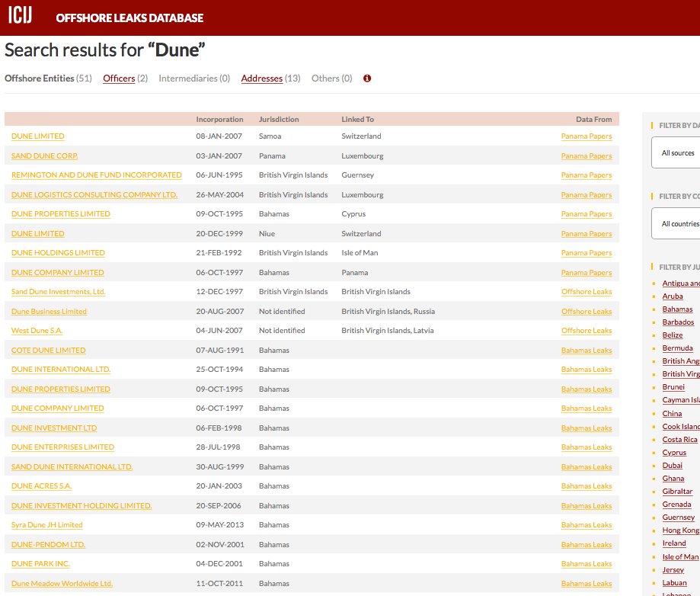Image resolution: width=700 pixels, height=596 pixels.
Task: Filter by Ghana jurisdiction
Action: pos(673,479)
